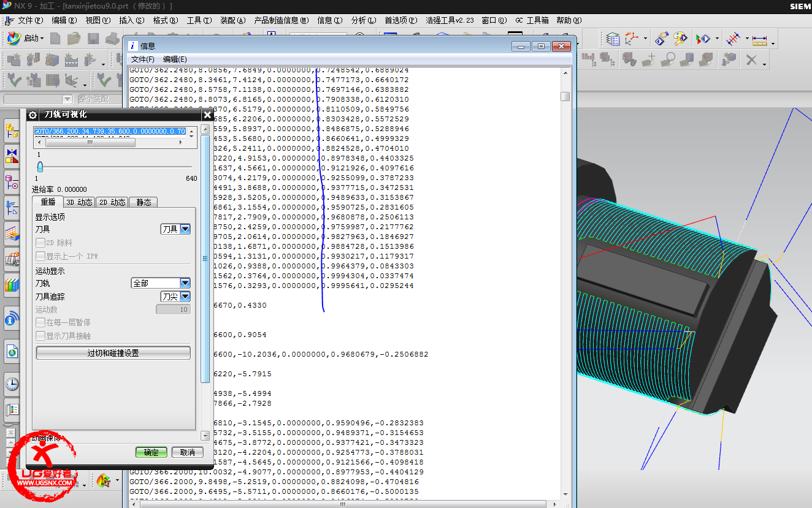The height and width of the screenshot is (508, 812).
Task: Open the Constraint Navigator sidebar icon
Action: click(12, 156)
